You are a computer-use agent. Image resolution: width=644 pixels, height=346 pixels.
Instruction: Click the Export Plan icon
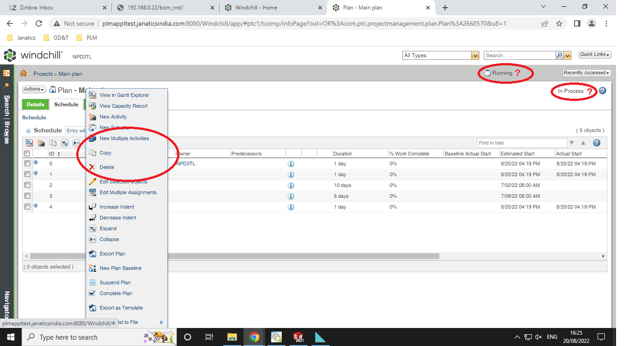tap(92, 254)
